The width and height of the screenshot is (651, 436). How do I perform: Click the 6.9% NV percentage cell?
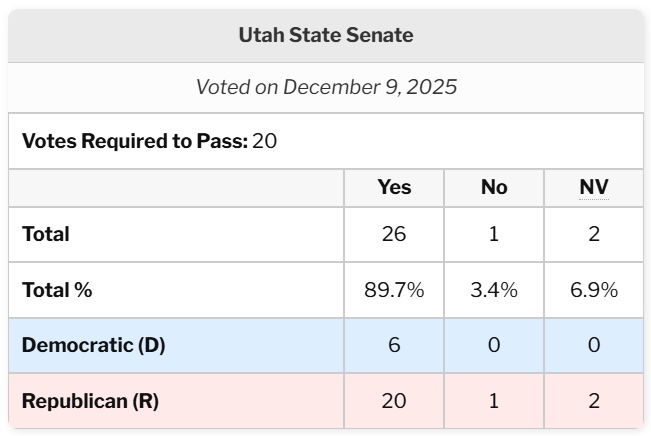(594, 290)
